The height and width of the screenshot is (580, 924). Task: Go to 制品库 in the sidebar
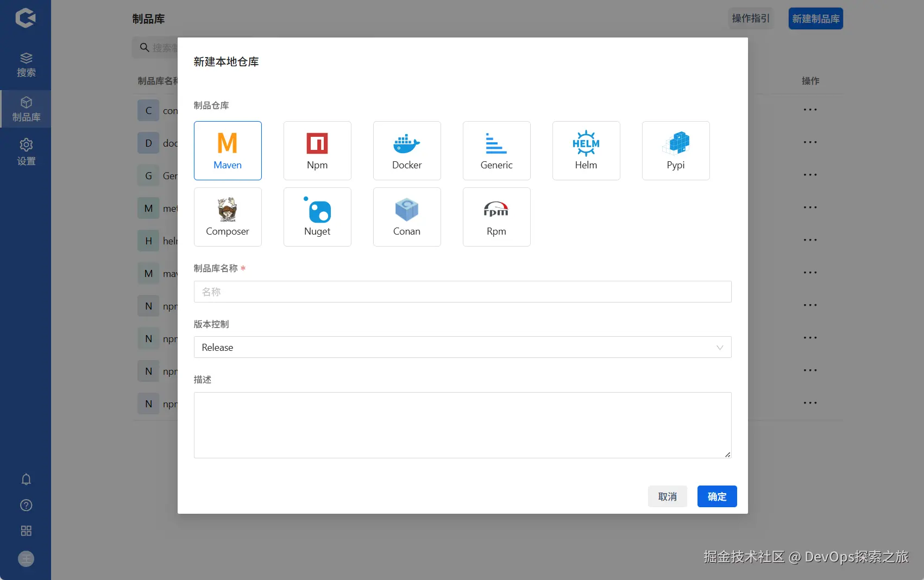pyautogui.click(x=26, y=109)
